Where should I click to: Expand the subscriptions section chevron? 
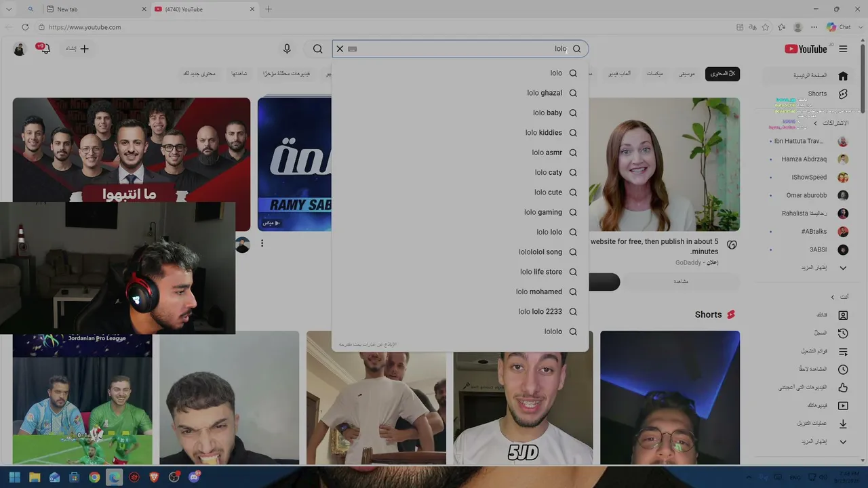click(816, 123)
